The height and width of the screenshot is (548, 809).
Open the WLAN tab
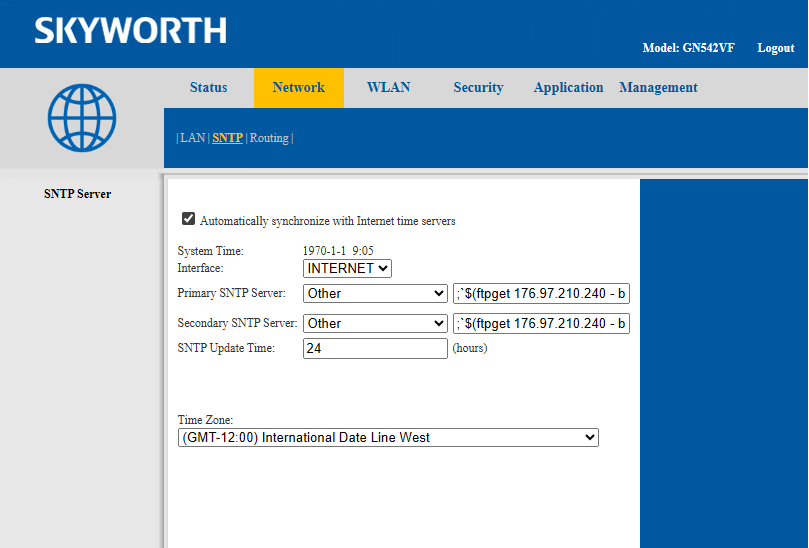pos(388,87)
